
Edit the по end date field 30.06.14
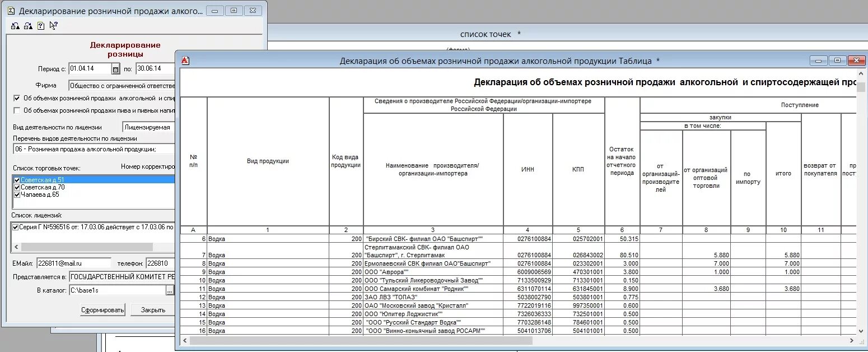click(155, 69)
